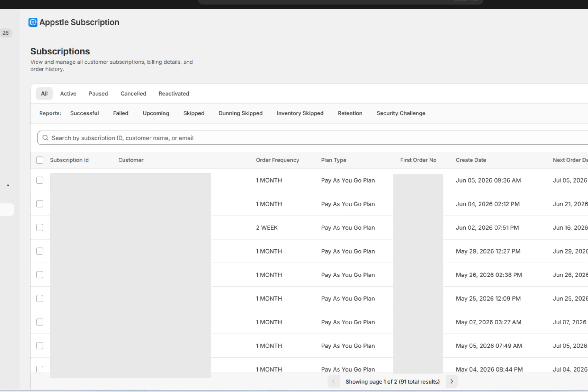This screenshot has height=392, width=588.
Task: Click 'May 07, 2026 03:27 AM' cell
Action: click(489, 322)
